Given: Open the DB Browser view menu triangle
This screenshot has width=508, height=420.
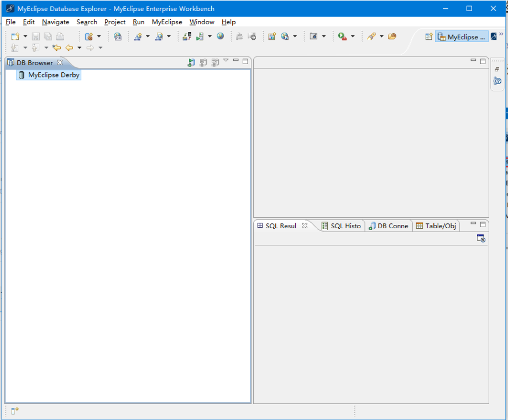Looking at the screenshot, I should tap(226, 60).
